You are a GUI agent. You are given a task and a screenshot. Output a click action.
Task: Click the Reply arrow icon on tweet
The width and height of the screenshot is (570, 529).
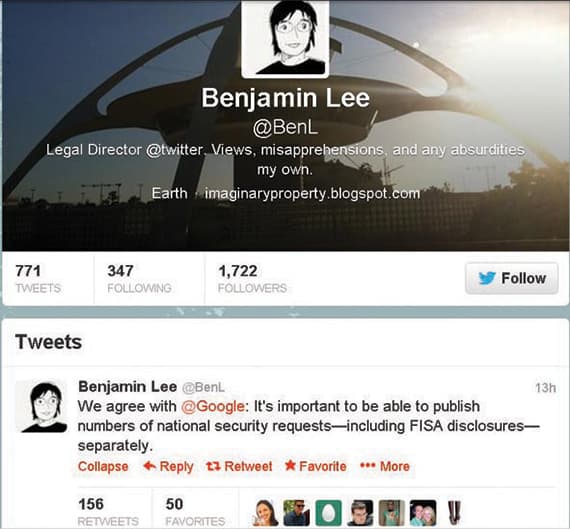click(x=150, y=466)
